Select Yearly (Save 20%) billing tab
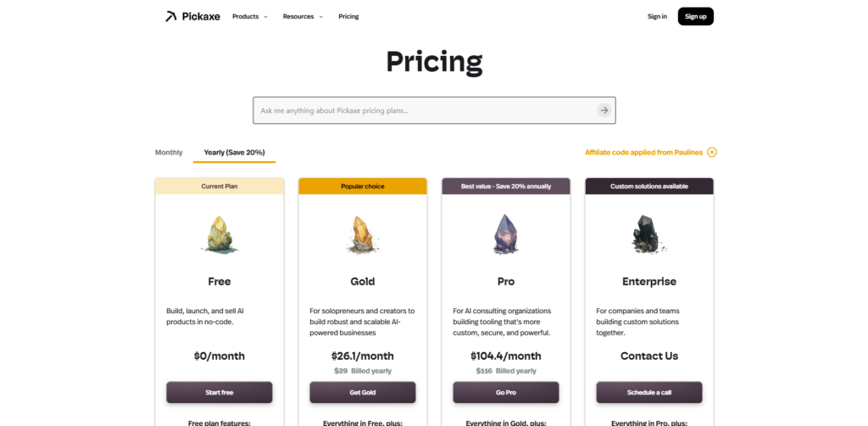The image size is (868, 426). pyautogui.click(x=234, y=153)
